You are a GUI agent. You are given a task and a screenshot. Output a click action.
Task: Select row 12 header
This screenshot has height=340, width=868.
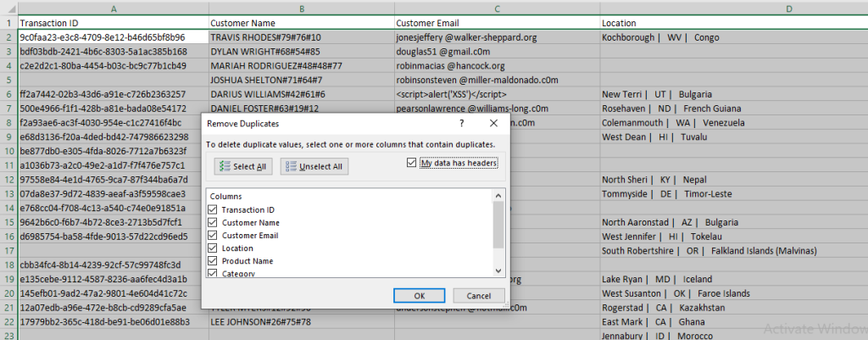coord(8,180)
